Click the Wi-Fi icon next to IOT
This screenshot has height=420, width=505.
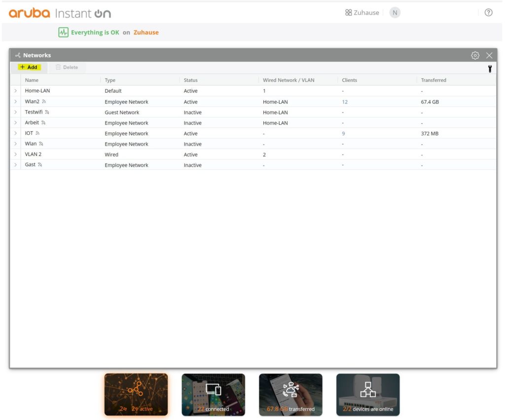coord(37,133)
